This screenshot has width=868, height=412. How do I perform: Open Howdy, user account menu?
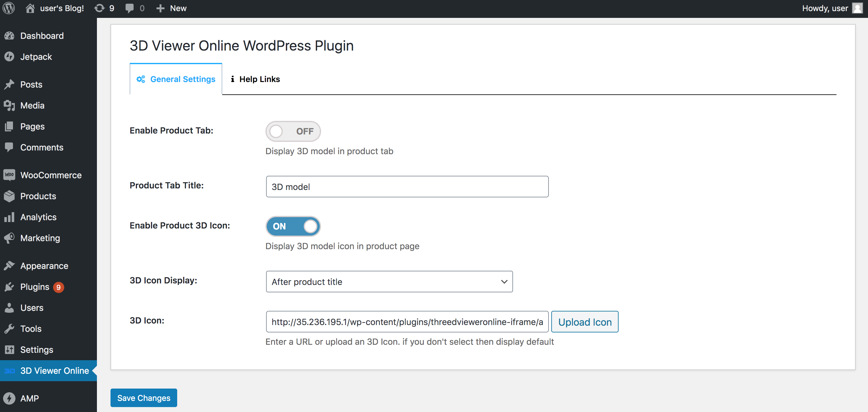point(825,8)
